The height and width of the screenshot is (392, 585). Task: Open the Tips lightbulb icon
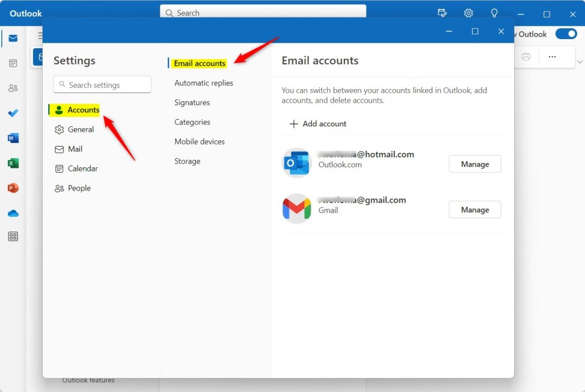[494, 13]
